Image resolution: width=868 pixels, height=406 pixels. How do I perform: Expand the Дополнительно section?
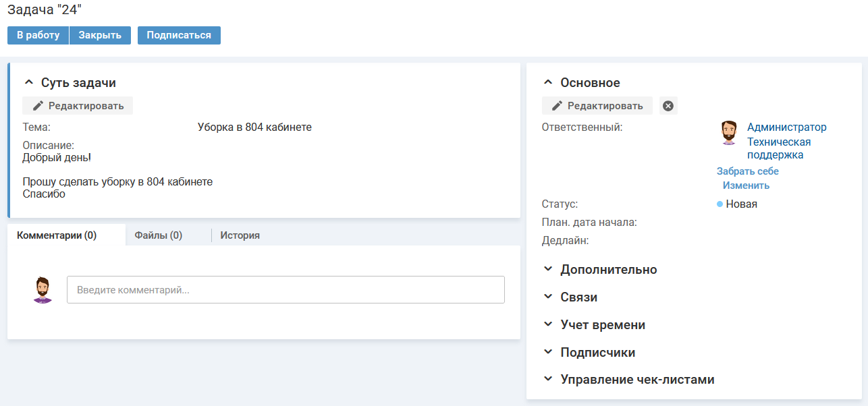pos(548,269)
